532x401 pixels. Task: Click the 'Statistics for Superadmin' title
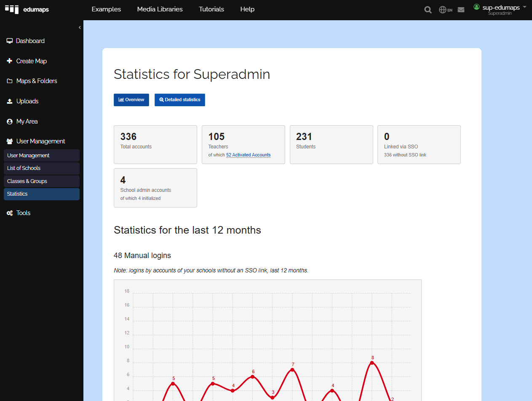[192, 74]
